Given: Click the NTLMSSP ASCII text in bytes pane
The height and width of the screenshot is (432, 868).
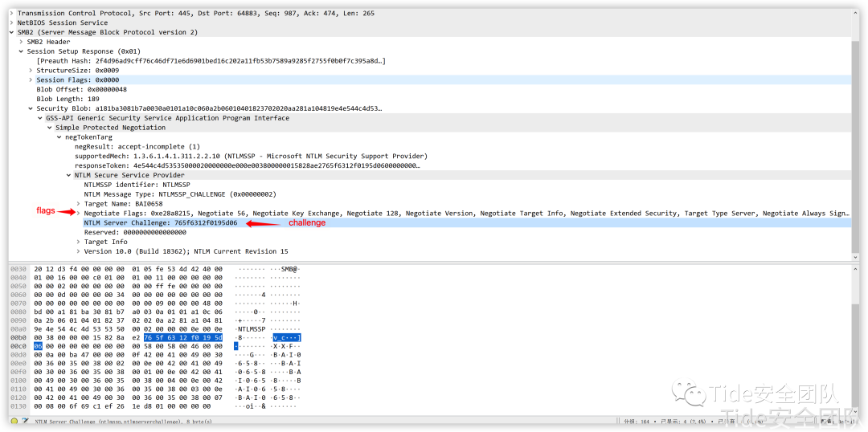Looking at the screenshot, I should [251, 328].
